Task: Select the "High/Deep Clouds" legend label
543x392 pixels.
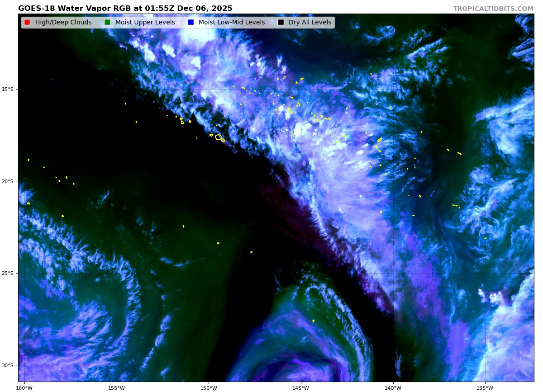Action: pyautogui.click(x=63, y=23)
